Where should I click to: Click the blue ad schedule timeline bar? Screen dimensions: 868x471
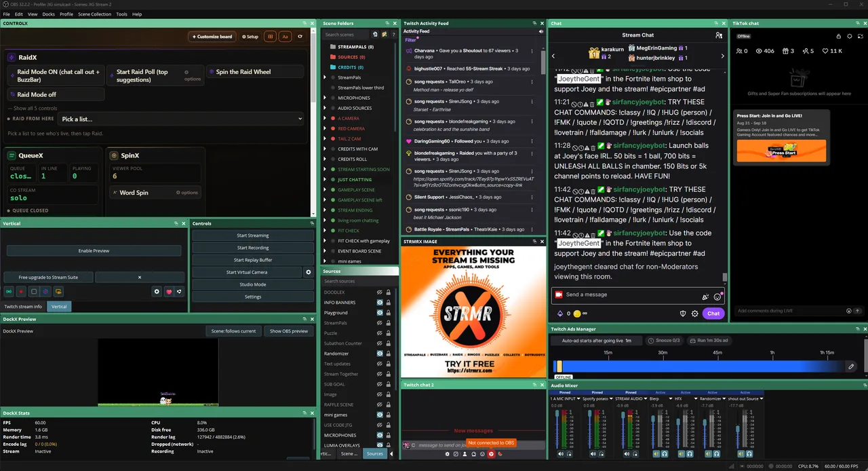click(x=700, y=366)
